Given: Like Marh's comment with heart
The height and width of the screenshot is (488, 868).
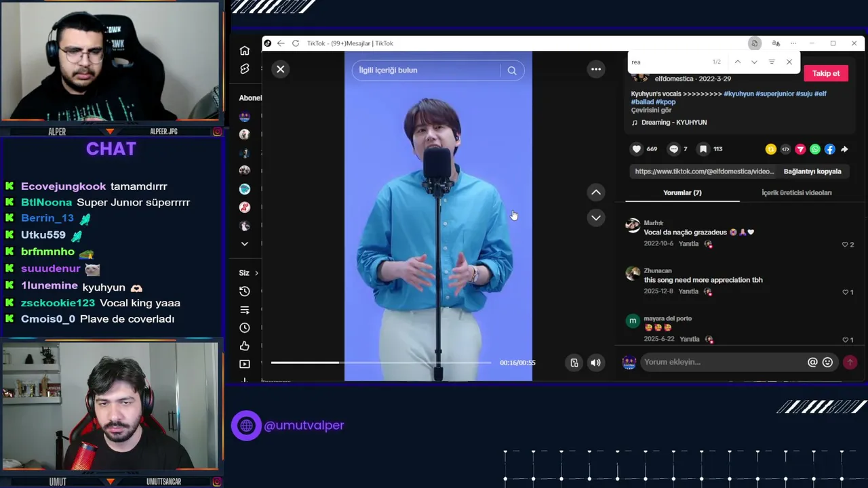Looking at the screenshot, I should (x=845, y=245).
